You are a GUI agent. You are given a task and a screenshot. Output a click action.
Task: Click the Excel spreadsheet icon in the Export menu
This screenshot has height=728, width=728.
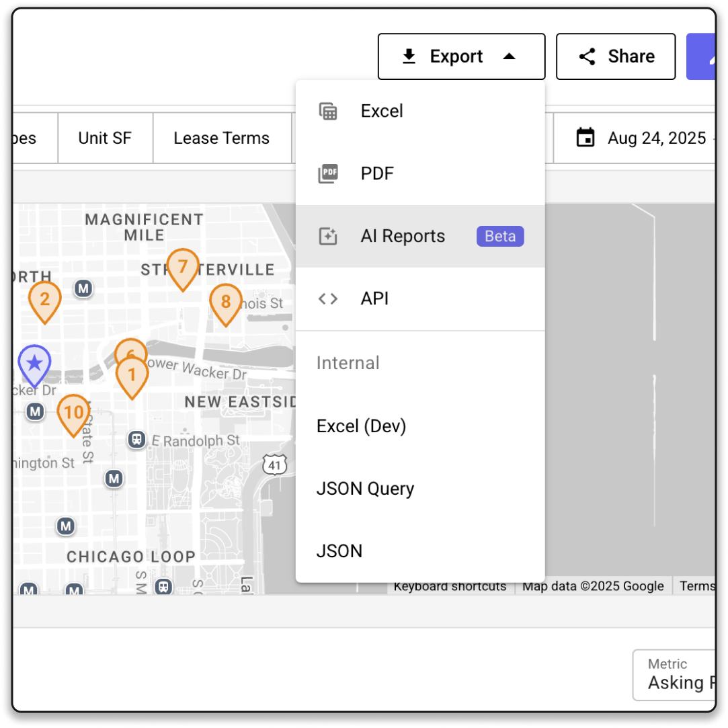click(328, 111)
